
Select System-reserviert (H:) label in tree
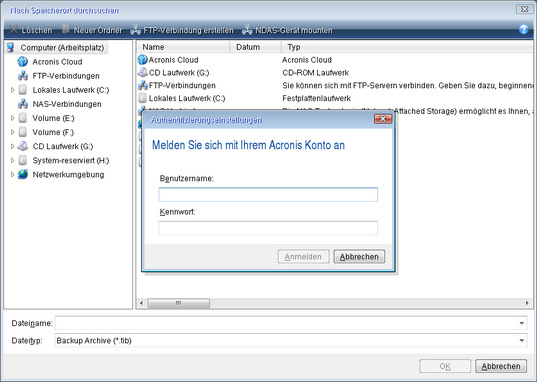click(71, 160)
